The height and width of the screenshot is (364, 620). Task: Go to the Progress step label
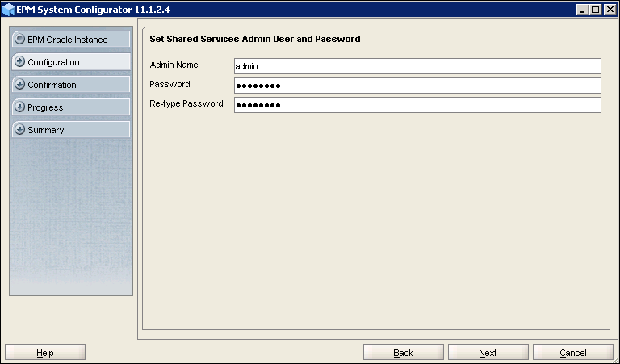click(x=45, y=107)
